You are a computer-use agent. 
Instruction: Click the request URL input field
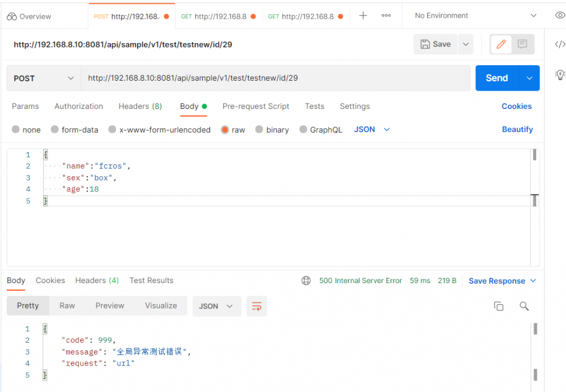(x=275, y=78)
